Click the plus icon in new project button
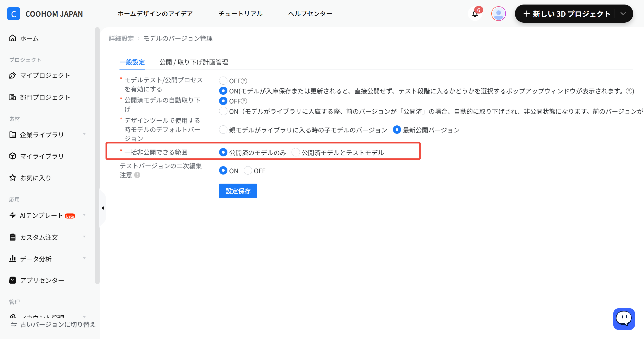This screenshot has height=339, width=644. (527, 14)
